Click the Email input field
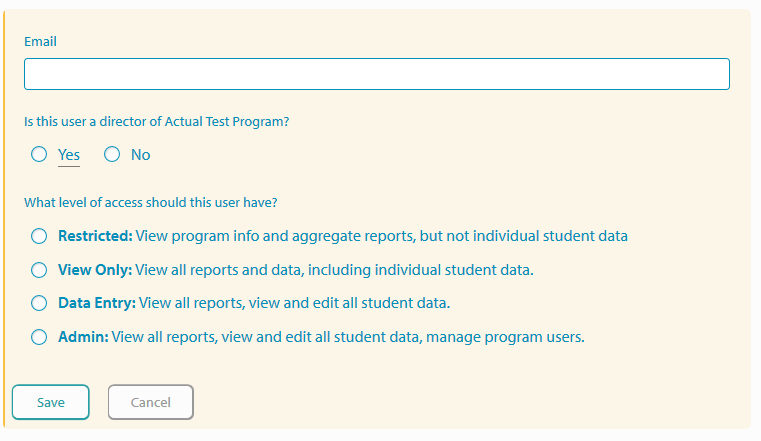Viewport: 761px width, 441px height. pos(376,74)
